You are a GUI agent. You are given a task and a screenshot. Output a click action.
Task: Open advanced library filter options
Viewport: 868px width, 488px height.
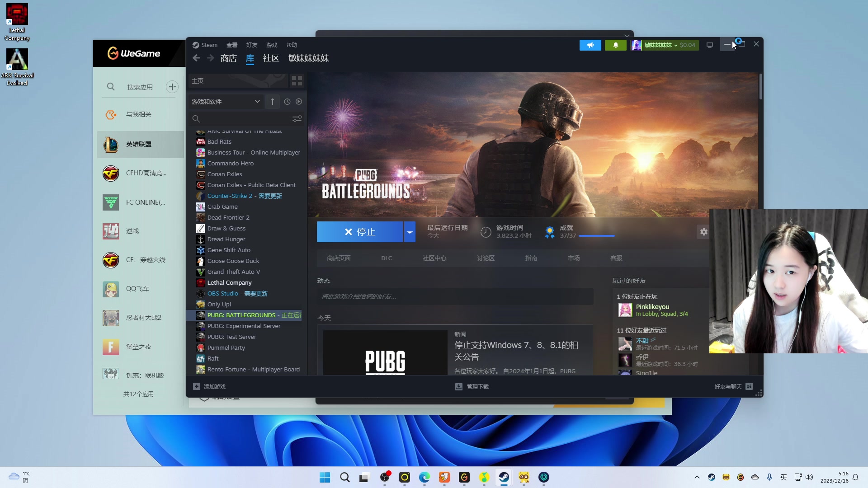297,119
